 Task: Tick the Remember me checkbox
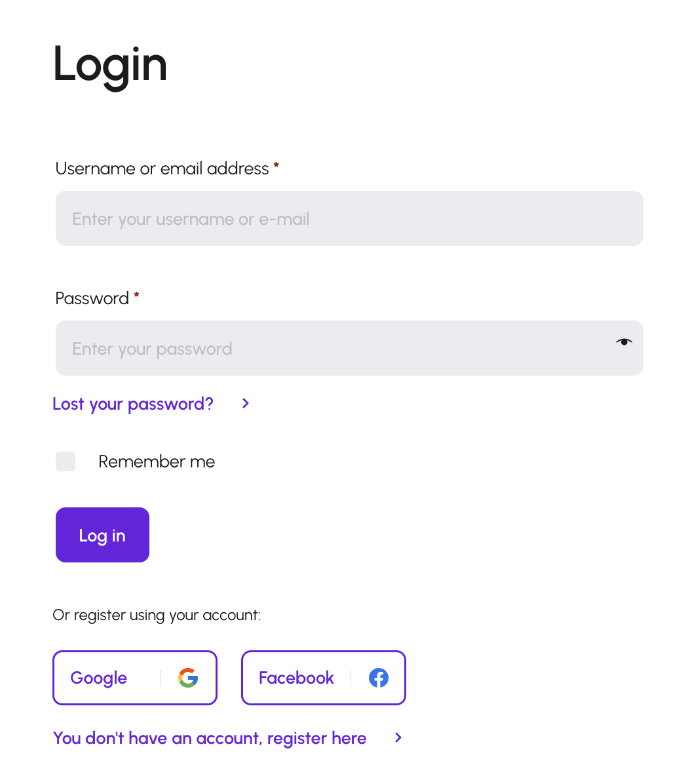66,461
